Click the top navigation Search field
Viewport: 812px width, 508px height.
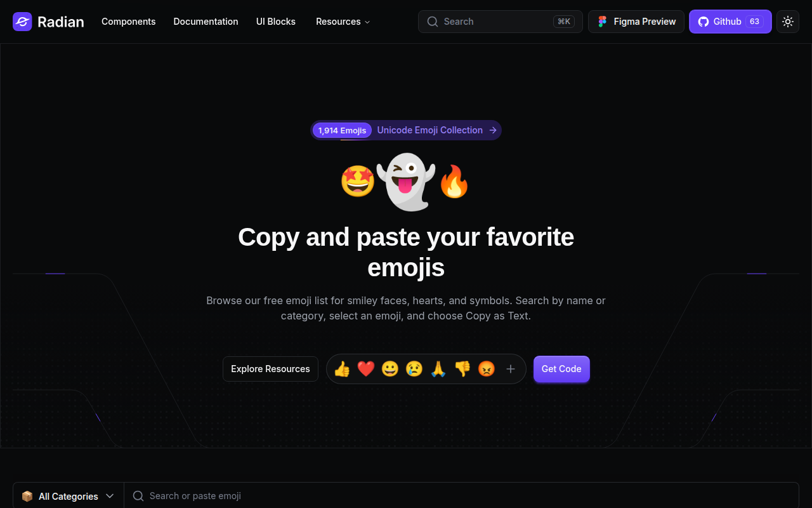coord(501,22)
